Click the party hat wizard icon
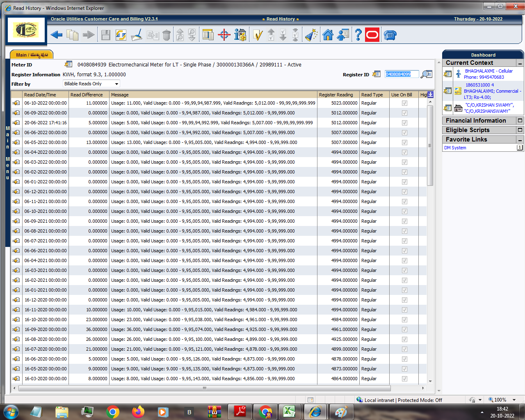 point(312,35)
